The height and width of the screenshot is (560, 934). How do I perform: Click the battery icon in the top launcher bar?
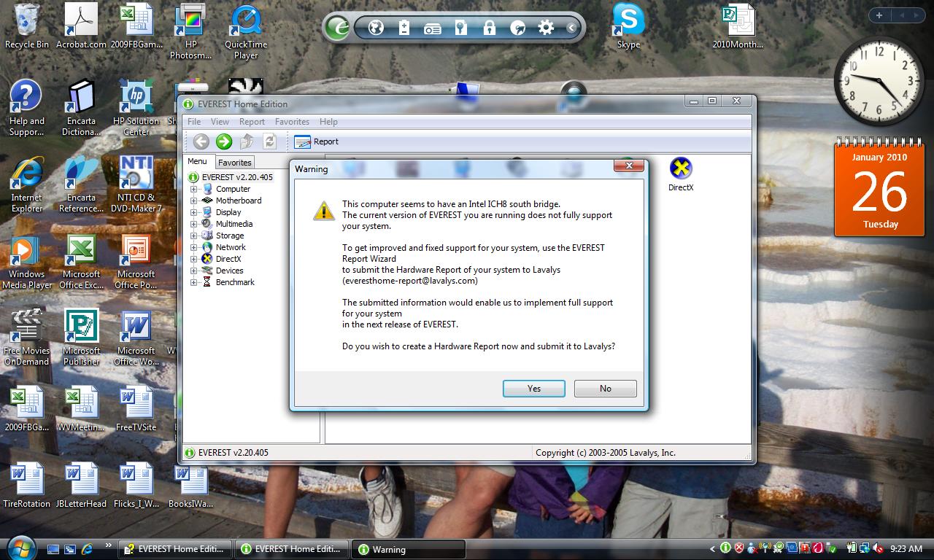(x=404, y=28)
